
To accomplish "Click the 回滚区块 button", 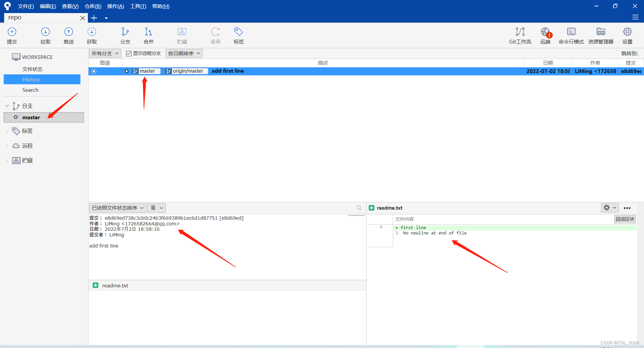I will (625, 219).
